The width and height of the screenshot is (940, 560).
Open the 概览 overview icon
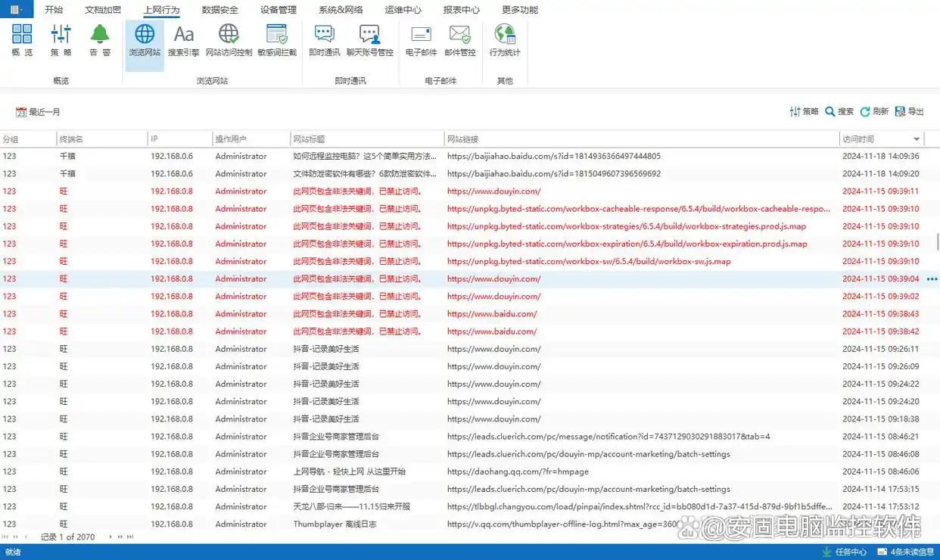click(x=22, y=40)
